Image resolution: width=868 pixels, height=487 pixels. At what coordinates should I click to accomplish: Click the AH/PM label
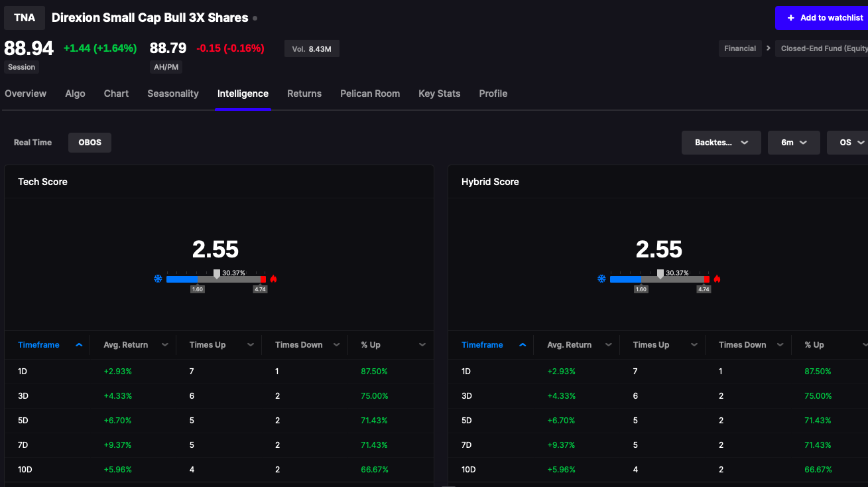(x=166, y=67)
